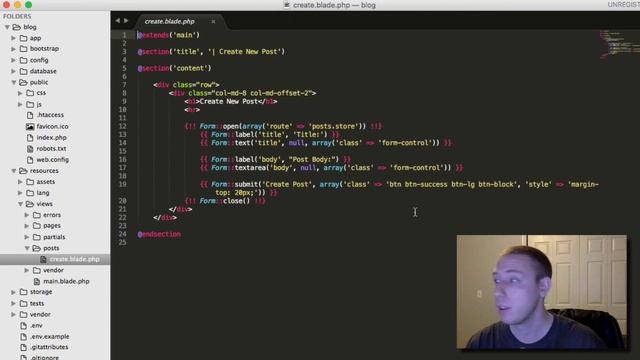Screen dimensions: 640x360
Task: Open the .env.example file name
Action: tap(50, 336)
